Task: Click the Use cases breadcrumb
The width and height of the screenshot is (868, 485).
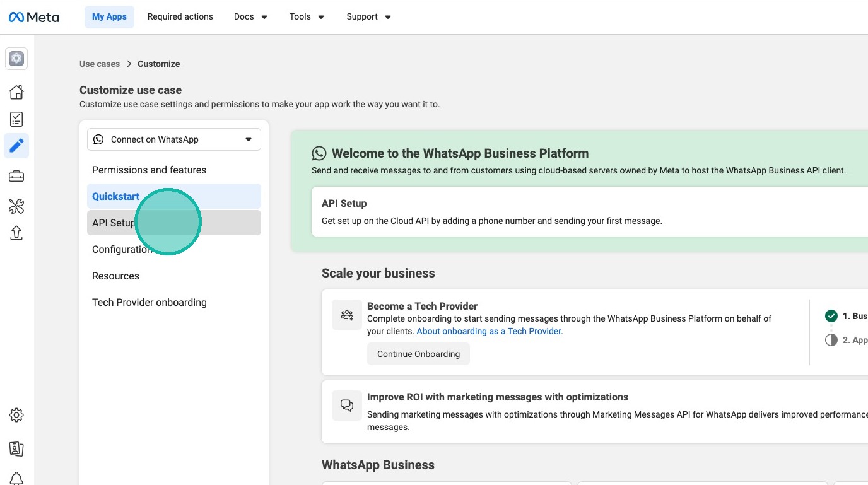Action: [100, 64]
